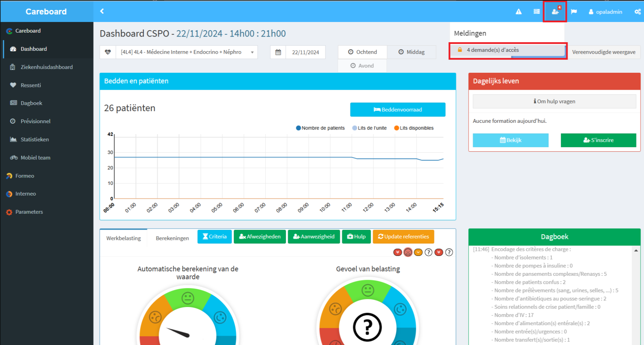
Task: Click Om hulp vragen button
Action: [x=554, y=102]
